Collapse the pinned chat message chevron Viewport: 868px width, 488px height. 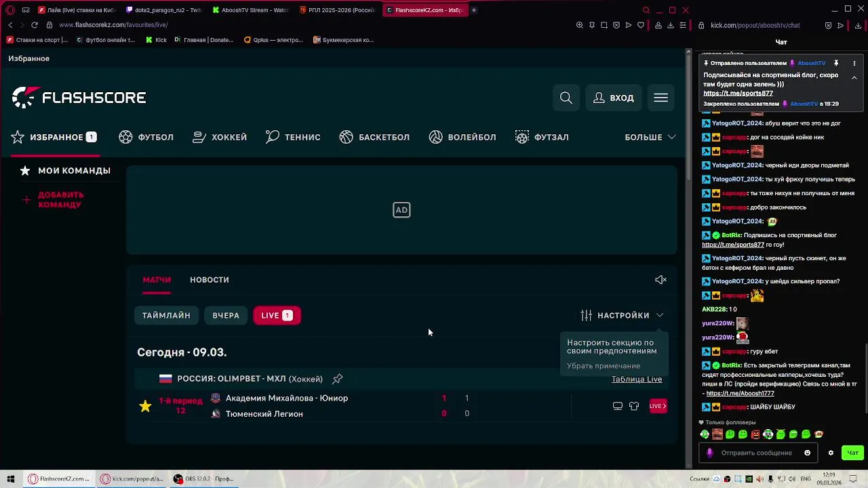(x=854, y=78)
